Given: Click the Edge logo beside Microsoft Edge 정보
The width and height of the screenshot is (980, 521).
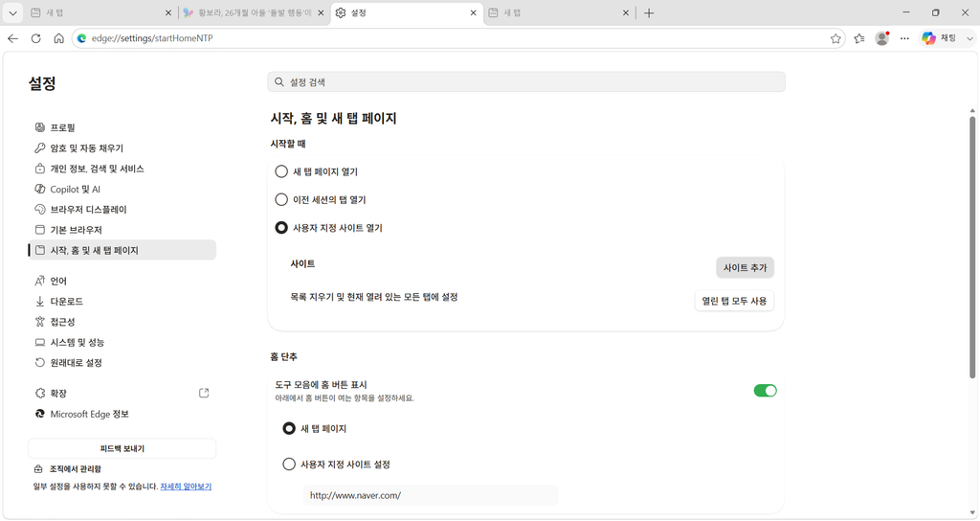Looking at the screenshot, I should (40, 414).
